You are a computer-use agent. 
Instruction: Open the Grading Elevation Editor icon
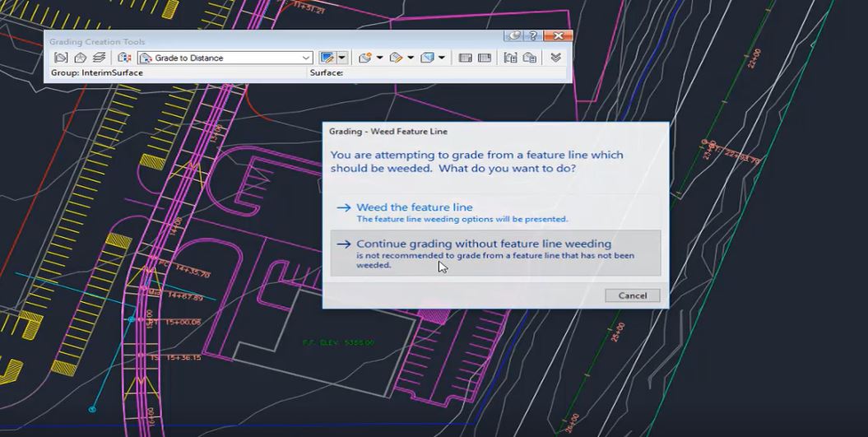click(485, 58)
